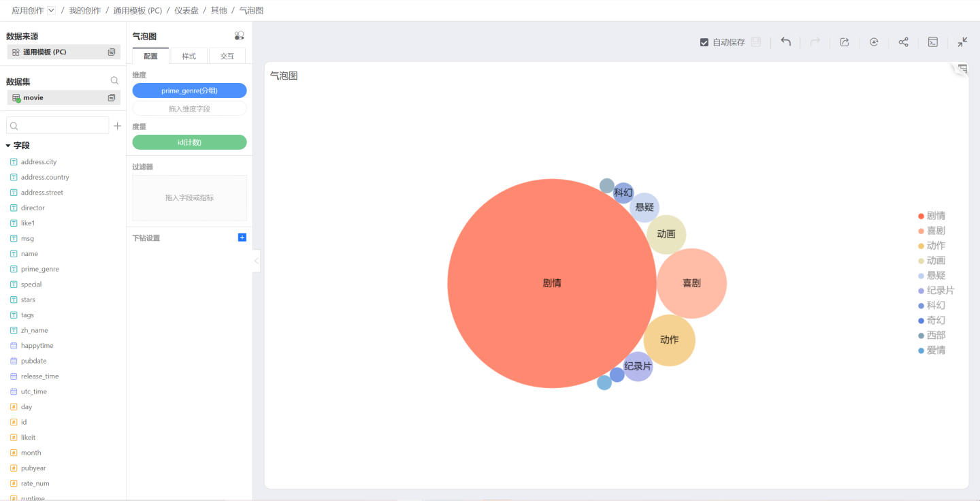Click the shrink fullscreen arrows icon
This screenshot has height=501, width=980.
962,42
